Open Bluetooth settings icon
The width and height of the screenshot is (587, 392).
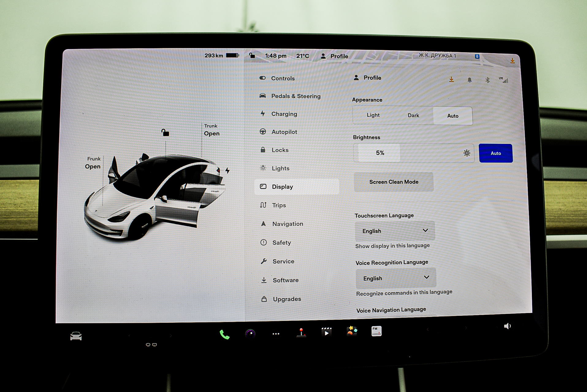point(487,80)
